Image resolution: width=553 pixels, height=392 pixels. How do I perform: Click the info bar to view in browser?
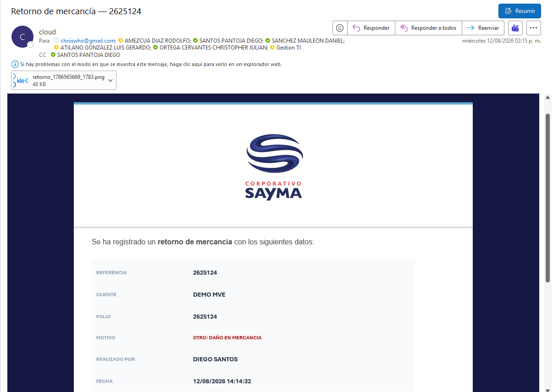tap(151, 64)
